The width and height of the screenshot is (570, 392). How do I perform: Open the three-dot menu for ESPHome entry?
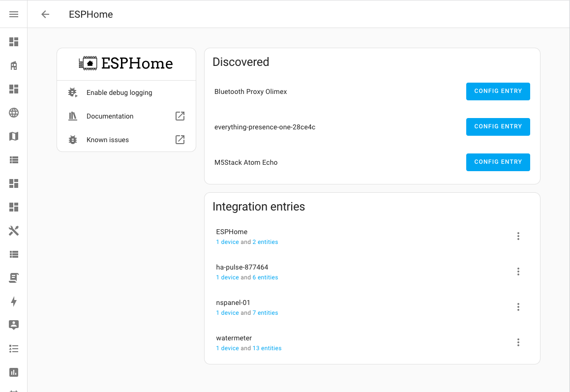[x=518, y=236]
